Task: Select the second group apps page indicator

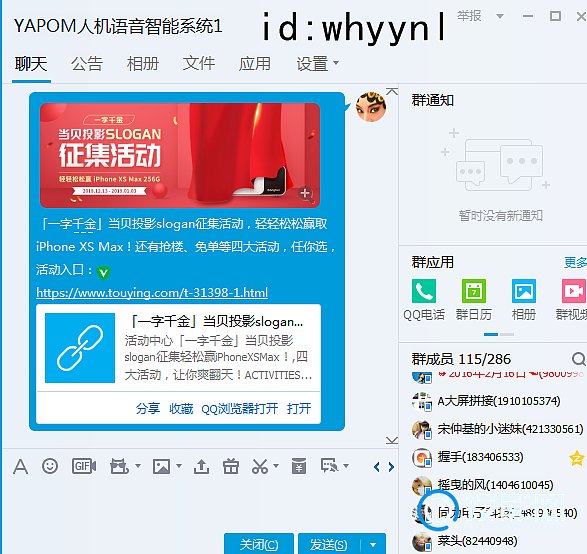Action: pyautogui.click(x=507, y=334)
